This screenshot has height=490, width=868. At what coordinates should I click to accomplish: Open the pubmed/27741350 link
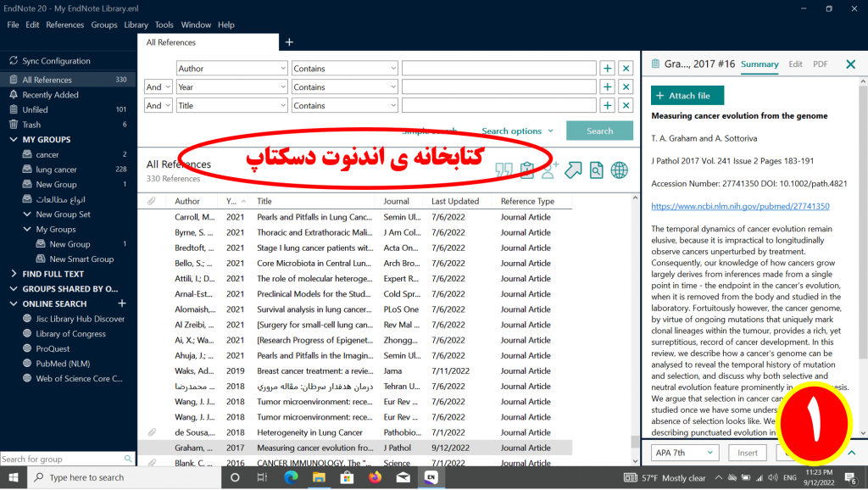click(x=740, y=206)
